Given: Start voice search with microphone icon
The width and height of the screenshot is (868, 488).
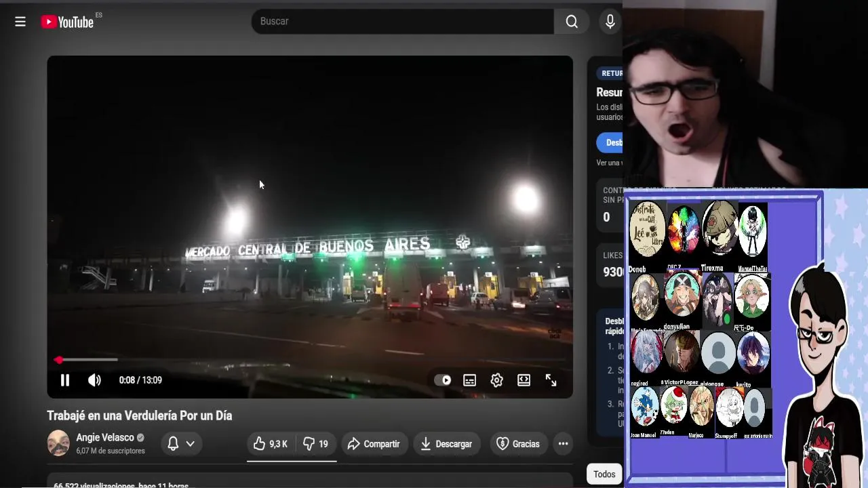Looking at the screenshot, I should pyautogui.click(x=610, y=22).
